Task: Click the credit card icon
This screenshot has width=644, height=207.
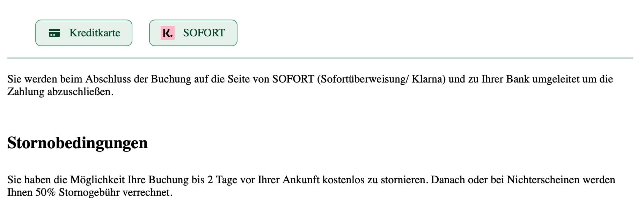Action: coord(54,33)
